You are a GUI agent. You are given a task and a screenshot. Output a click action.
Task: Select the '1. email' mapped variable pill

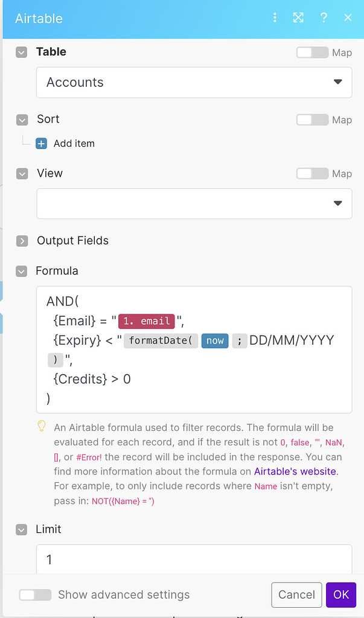(x=146, y=321)
